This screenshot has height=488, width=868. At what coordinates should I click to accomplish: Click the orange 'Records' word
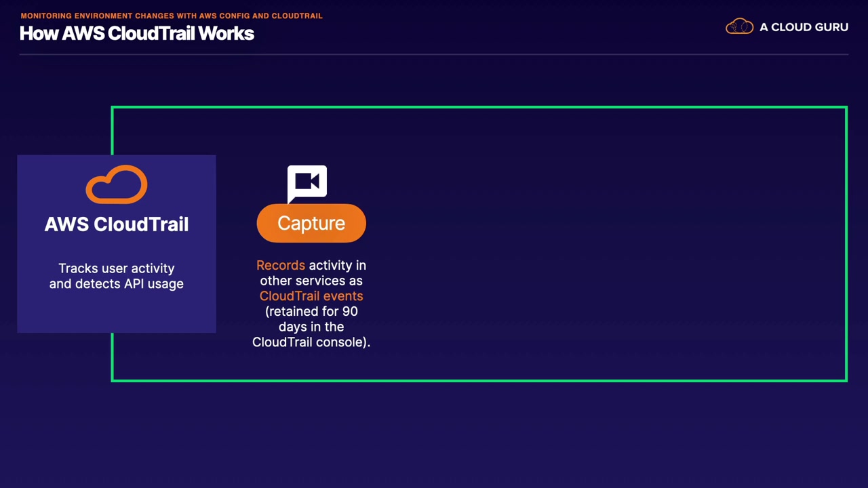(x=281, y=265)
